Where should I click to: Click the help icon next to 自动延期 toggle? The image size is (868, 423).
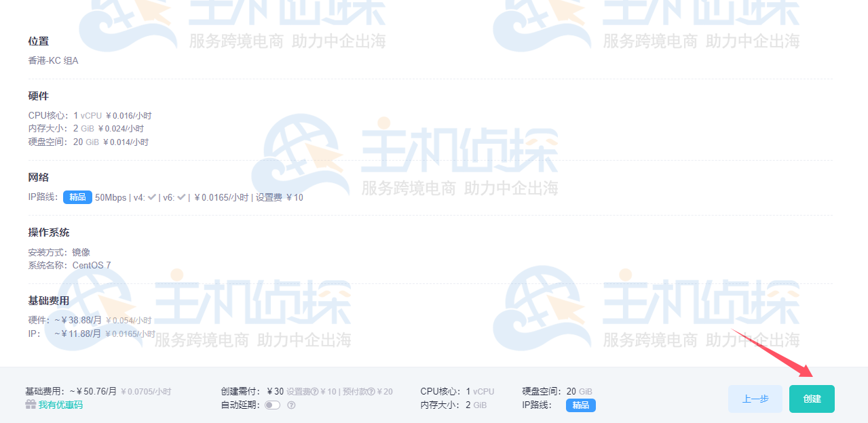(x=291, y=405)
